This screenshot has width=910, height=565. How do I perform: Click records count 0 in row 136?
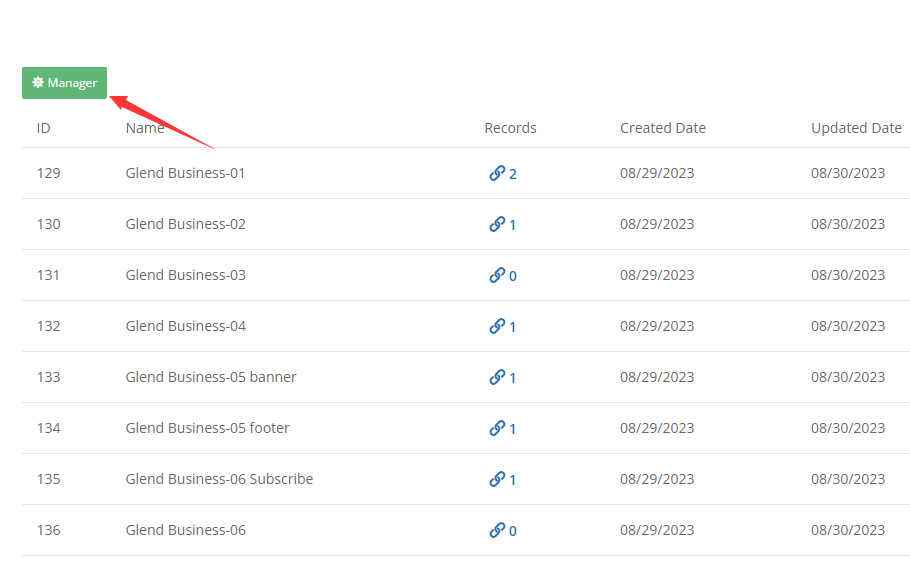point(512,531)
